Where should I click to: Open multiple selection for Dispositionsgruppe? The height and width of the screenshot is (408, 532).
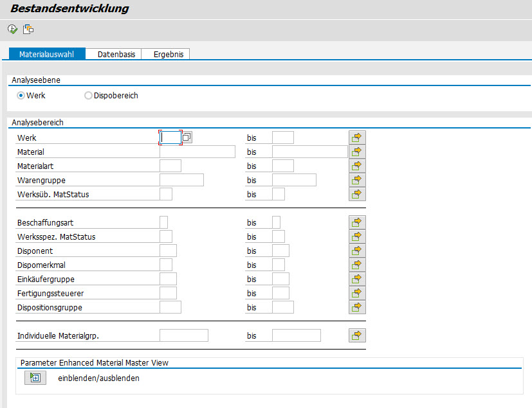(x=356, y=306)
